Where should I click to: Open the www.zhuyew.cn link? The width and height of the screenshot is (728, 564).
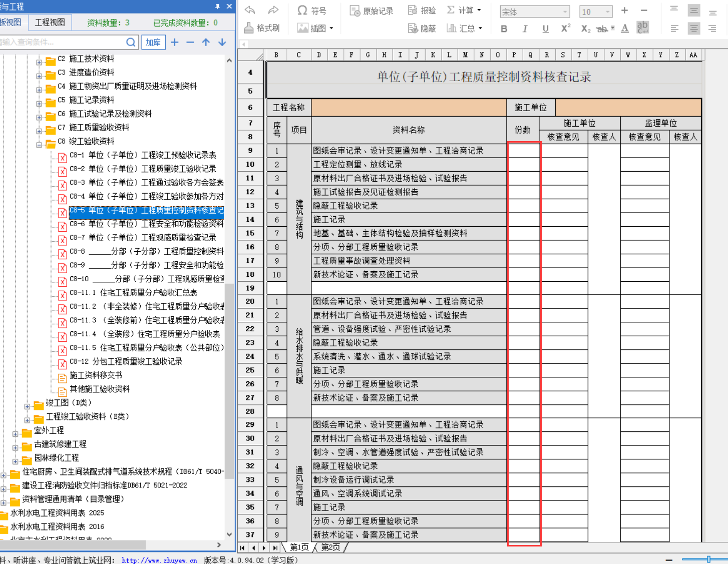point(159,560)
